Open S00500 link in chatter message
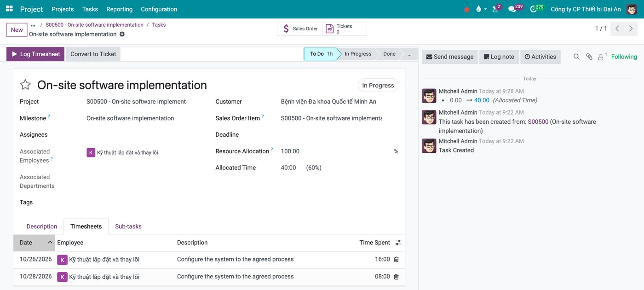The height and width of the screenshot is (290, 644). pyautogui.click(x=538, y=122)
